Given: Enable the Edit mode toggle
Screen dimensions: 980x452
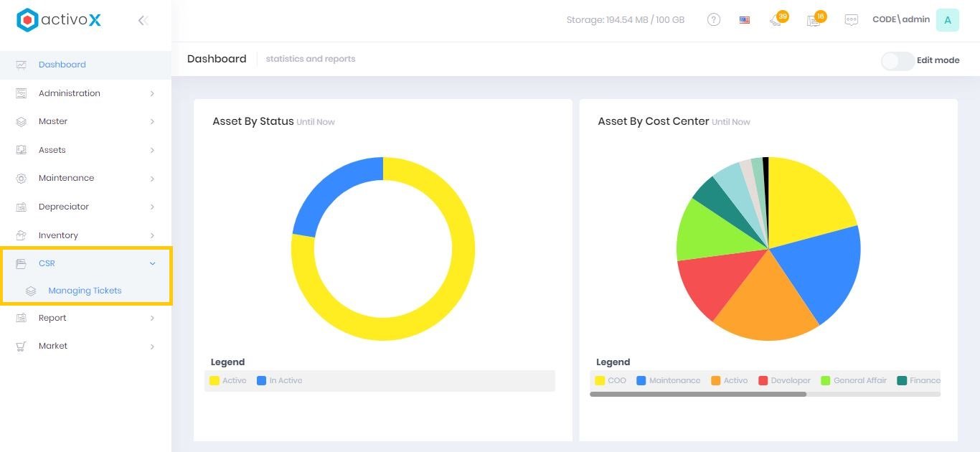Looking at the screenshot, I should click(897, 61).
